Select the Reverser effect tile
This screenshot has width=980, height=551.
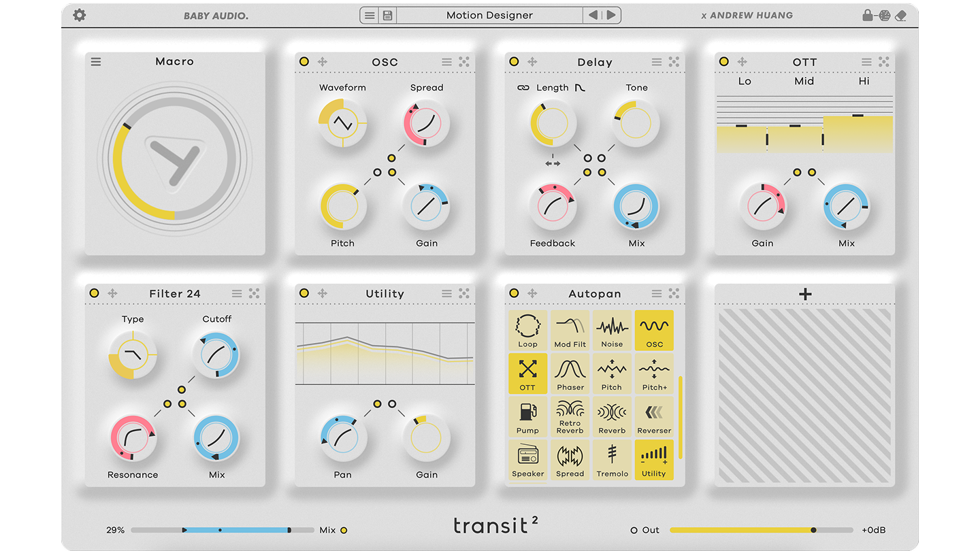pos(654,417)
